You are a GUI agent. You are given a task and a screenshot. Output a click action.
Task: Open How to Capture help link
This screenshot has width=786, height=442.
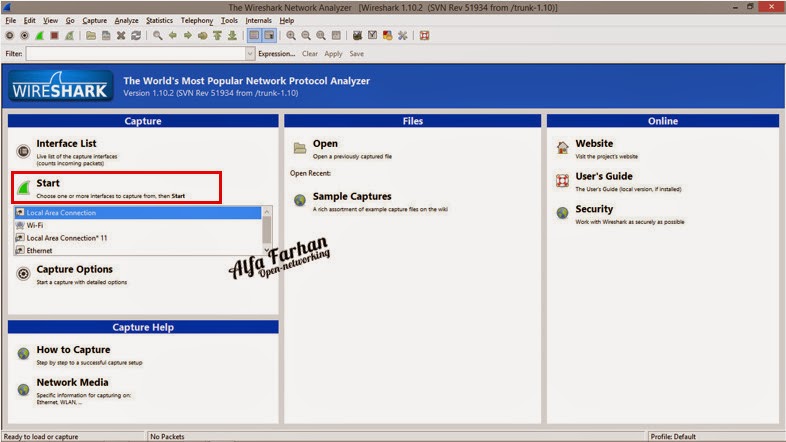click(x=73, y=350)
